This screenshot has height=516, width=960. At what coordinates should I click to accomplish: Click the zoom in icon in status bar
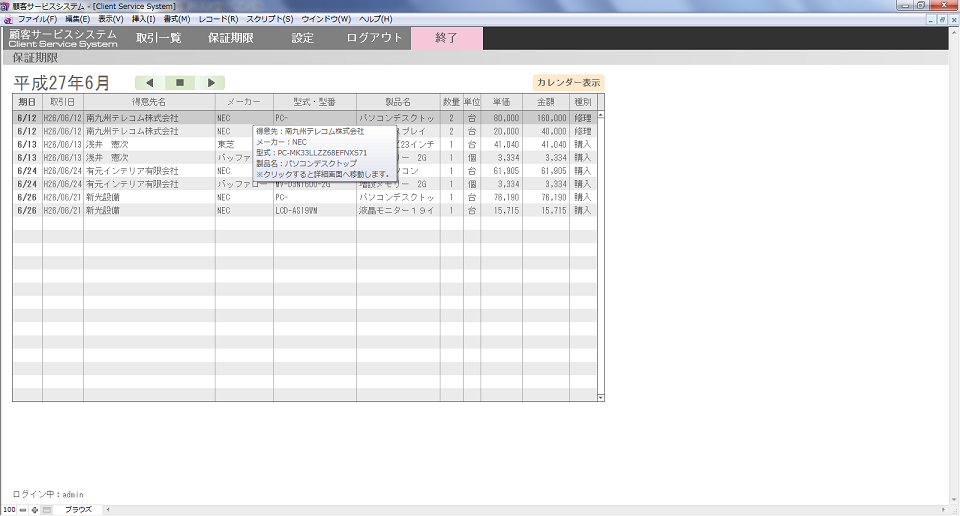(35, 510)
